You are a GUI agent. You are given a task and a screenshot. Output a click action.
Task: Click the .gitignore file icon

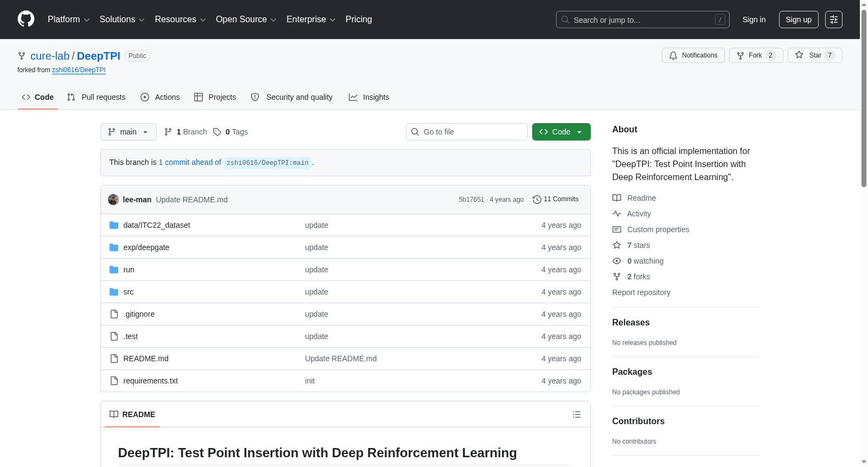click(x=114, y=314)
